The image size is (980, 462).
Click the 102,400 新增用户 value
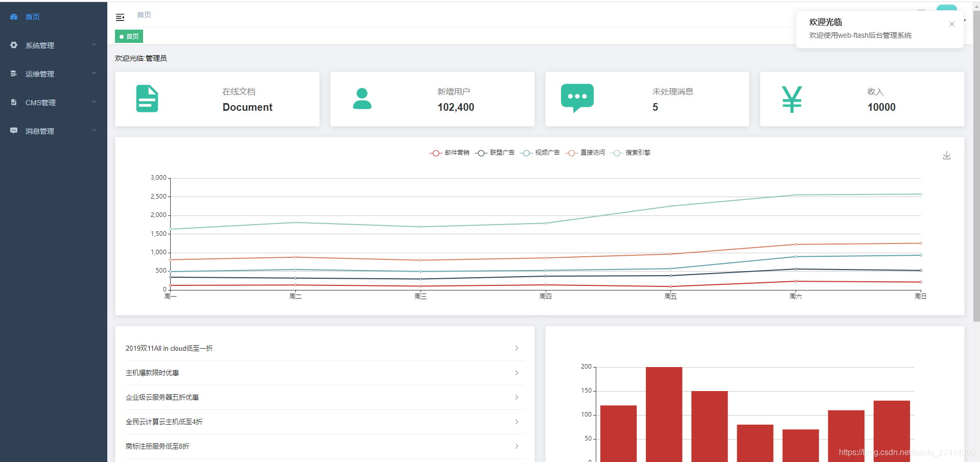click(456, 107)
